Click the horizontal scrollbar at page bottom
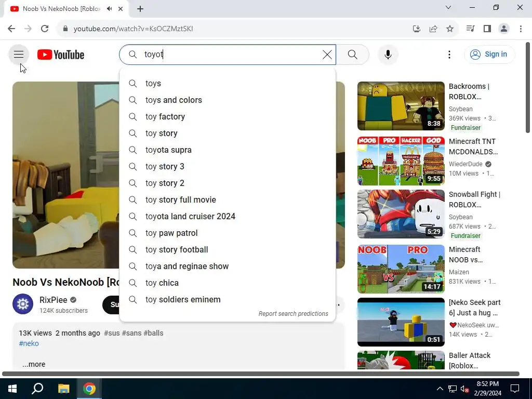 coord(261,374)
